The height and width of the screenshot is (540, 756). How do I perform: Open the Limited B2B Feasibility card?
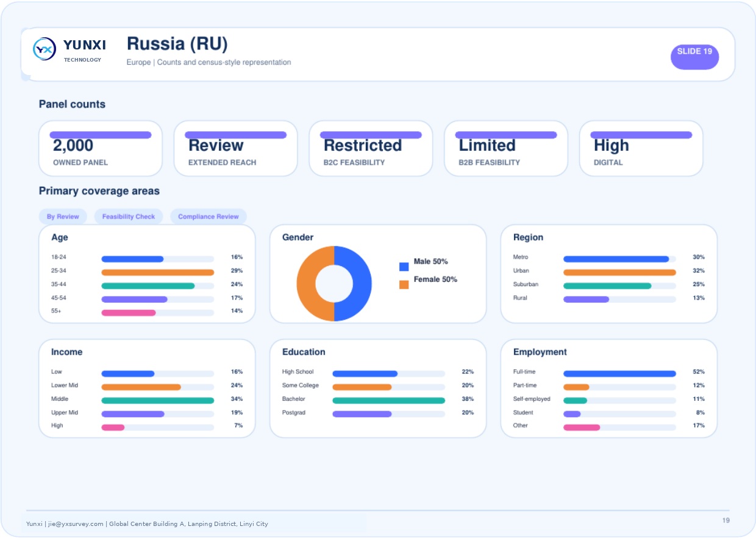coord(506,148)
